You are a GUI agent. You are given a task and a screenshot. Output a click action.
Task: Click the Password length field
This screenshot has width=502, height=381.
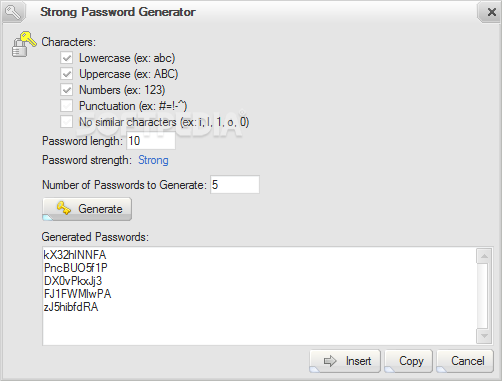point(151,141)
